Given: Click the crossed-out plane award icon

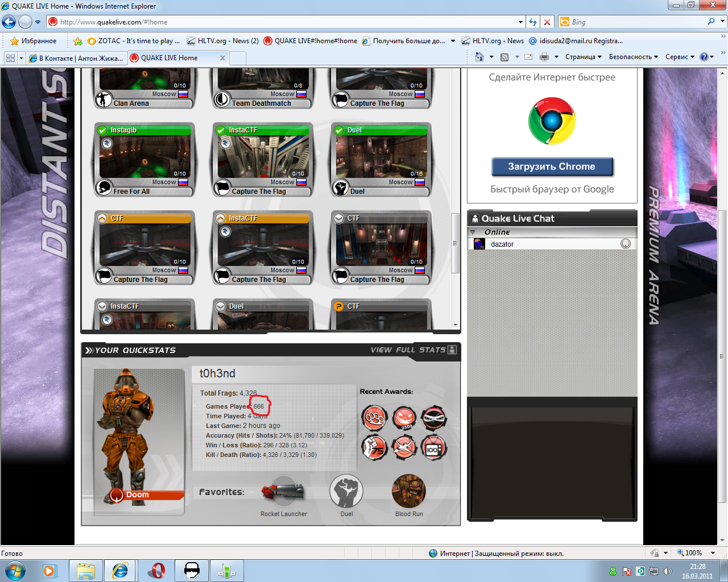Looking at the screenshot, I should pos(404,448).
